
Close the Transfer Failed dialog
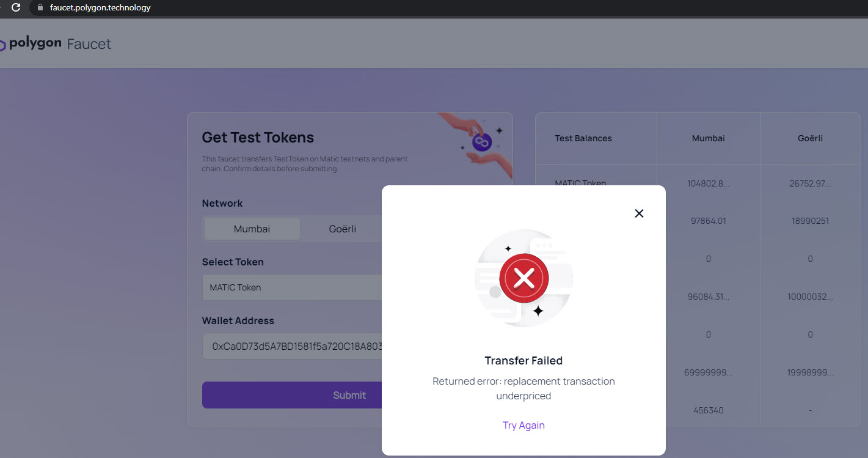click(639, 213)
